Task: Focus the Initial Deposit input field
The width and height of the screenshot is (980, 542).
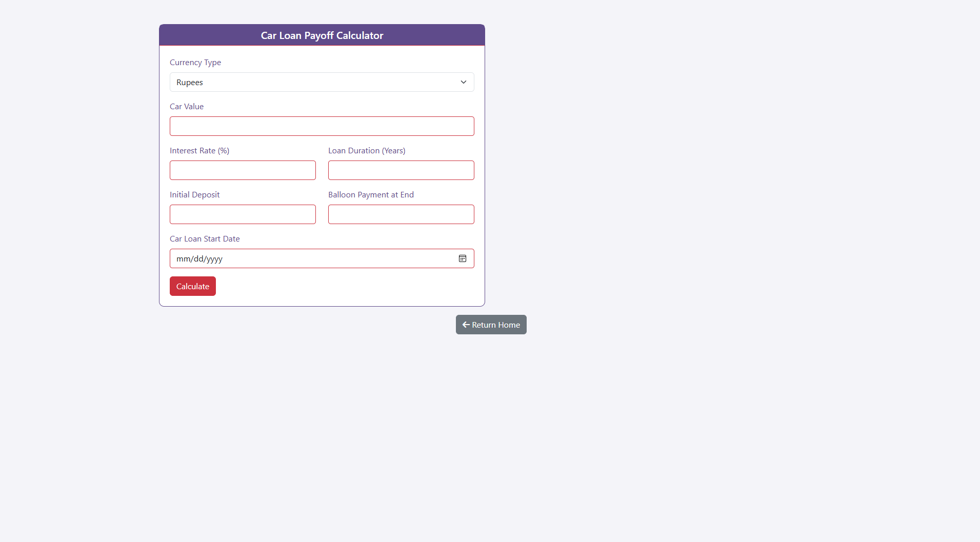Action: [243, 214]
